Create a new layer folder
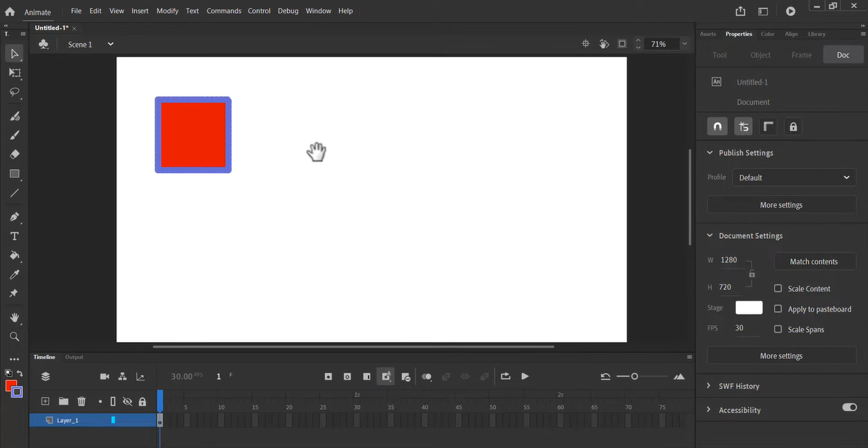868x448 pixels. point(63,402)
